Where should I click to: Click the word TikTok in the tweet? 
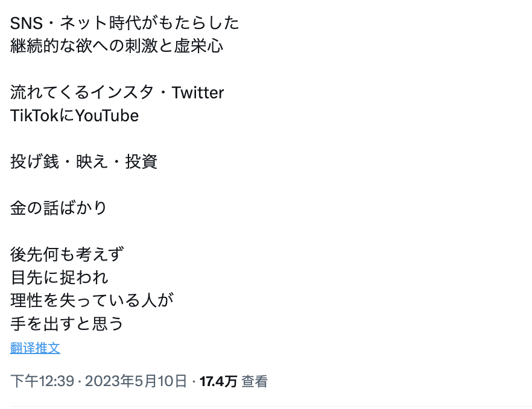click(34, 116)
